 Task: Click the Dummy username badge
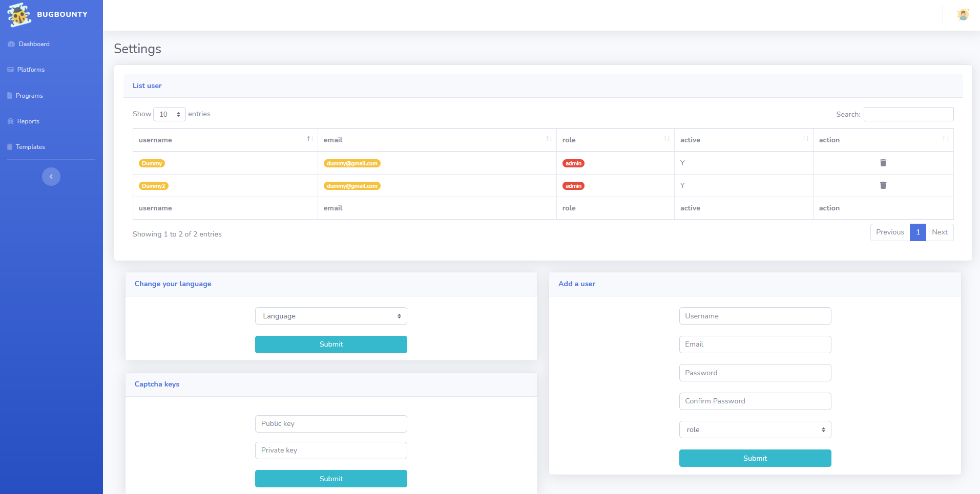pos(152,163)
